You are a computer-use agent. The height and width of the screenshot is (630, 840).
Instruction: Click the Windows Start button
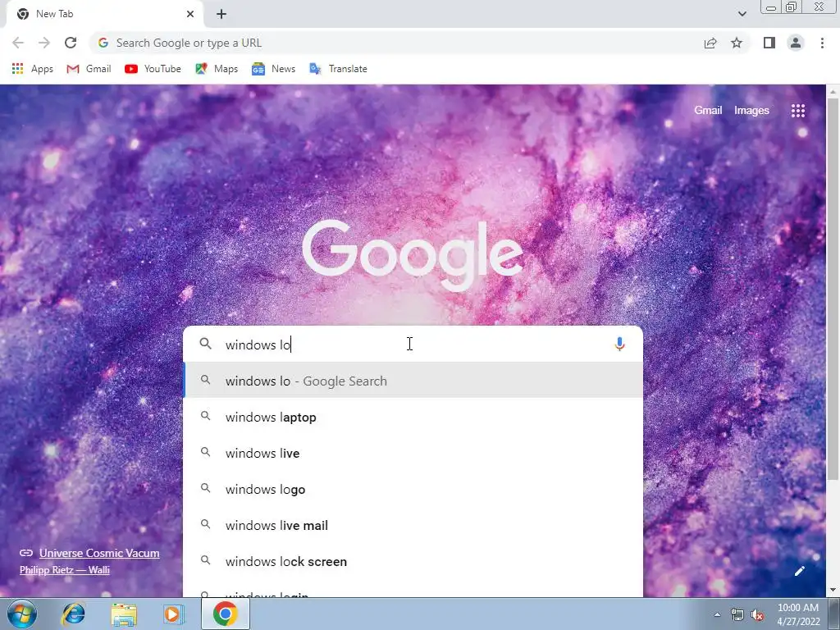coord(22,614)
